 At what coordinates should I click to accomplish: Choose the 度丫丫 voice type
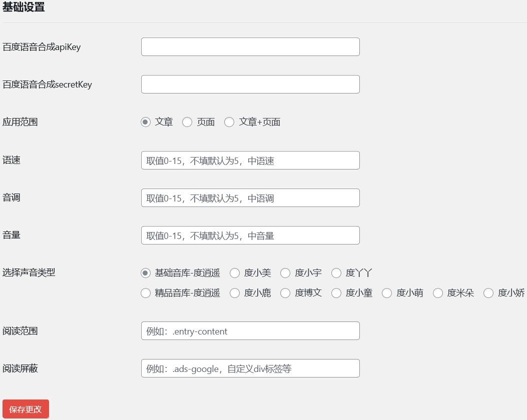click(336, 273)
